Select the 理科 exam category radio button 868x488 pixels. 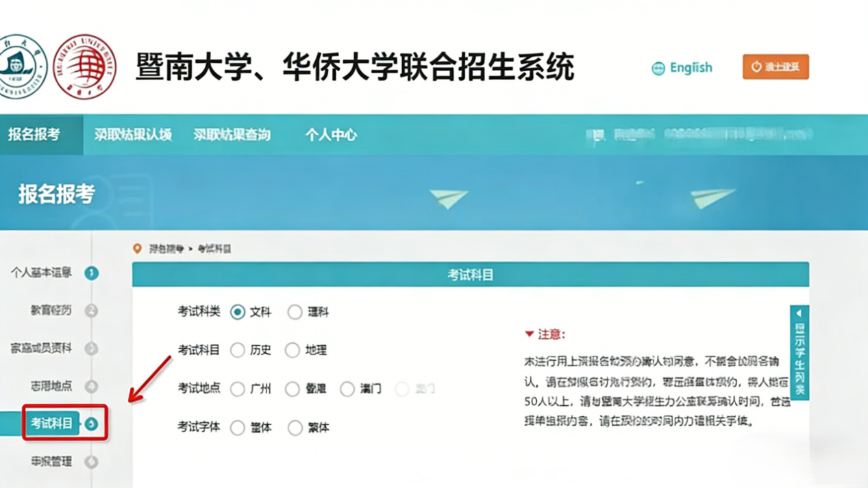[295, 312]
